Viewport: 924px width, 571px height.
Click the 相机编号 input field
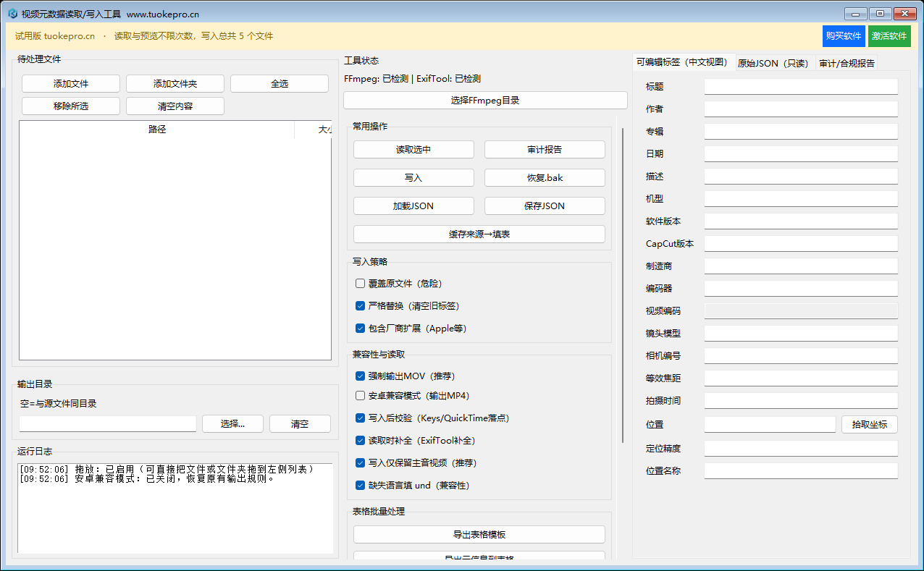coord(801,356)
